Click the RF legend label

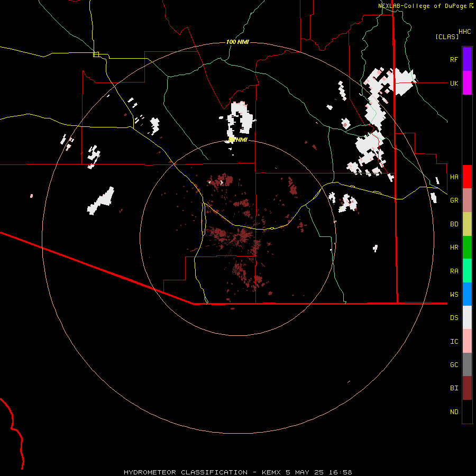pyautogui.click(x=454, y=59)
